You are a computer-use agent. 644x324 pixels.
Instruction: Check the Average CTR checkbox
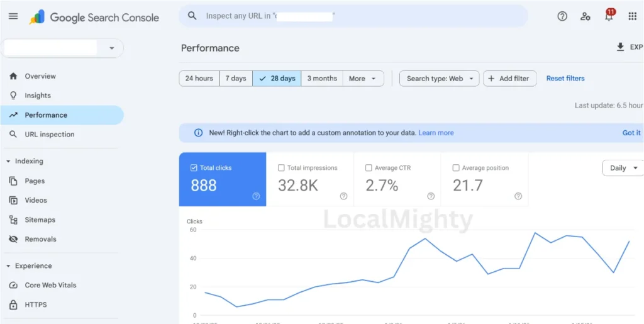point(369,167)
